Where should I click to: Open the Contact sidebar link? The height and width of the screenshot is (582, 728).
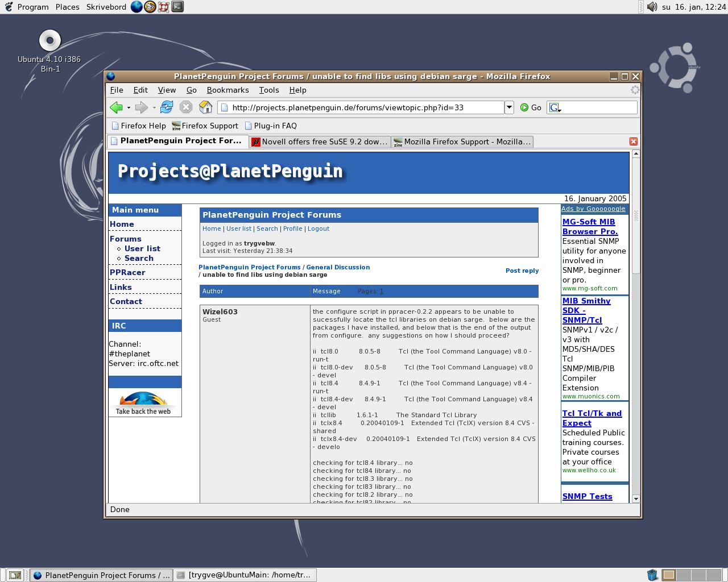[126, 301]
